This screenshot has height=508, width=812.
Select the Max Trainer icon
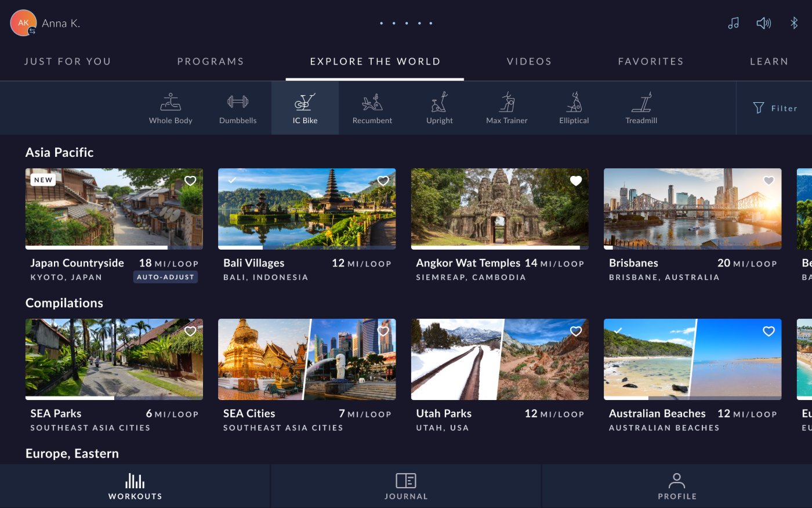[x=507, y=102]
